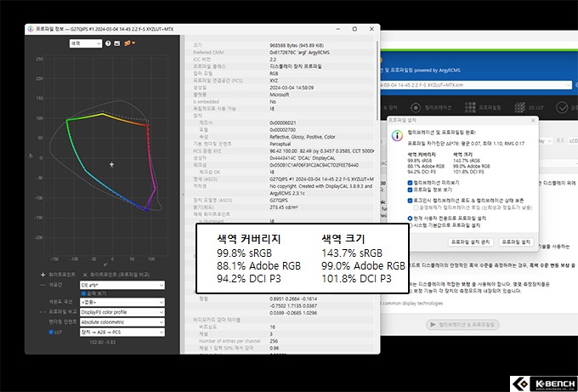
Task: Click the cursor coordinates readout '102.80 -5.83'
Action: 102,342
